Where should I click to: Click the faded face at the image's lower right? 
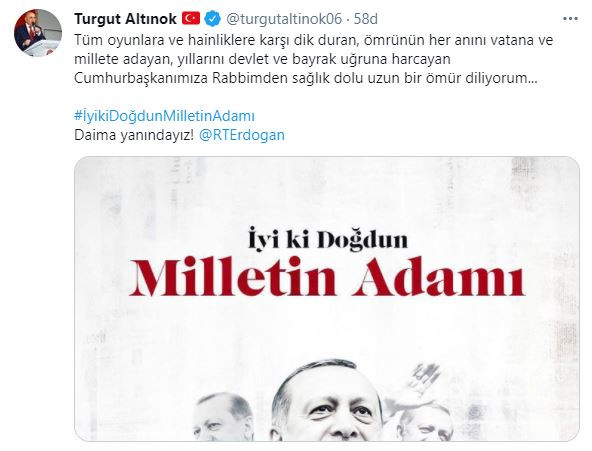click(427, 423)
